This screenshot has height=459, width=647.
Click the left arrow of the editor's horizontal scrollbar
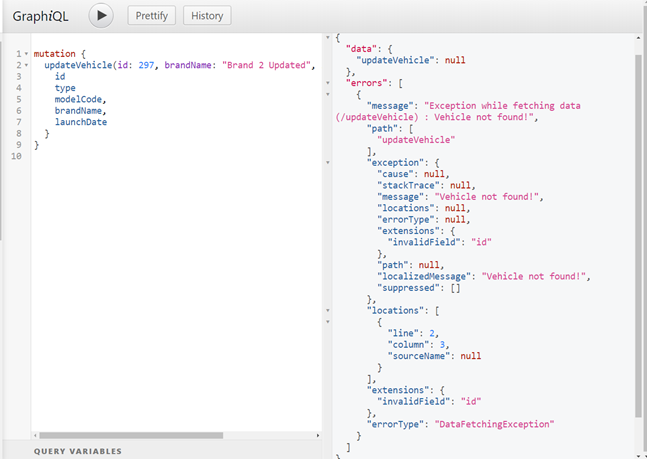[x=36, y=436]
